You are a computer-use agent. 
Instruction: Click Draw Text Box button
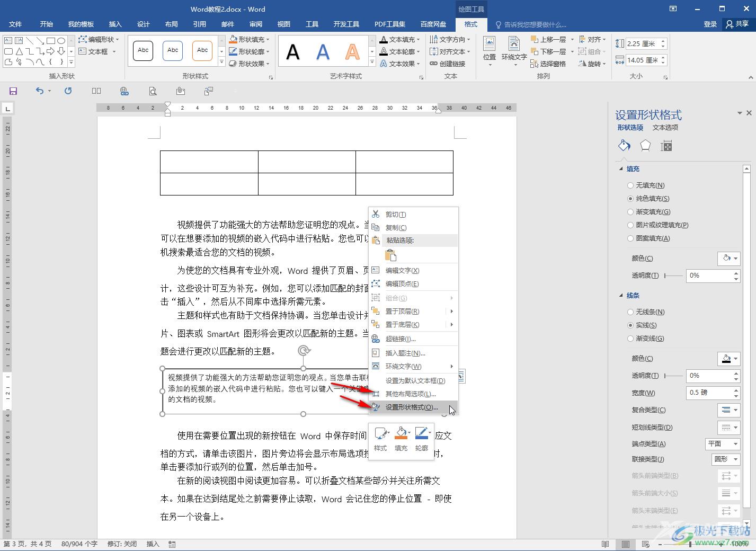click(x=97, y=51)
